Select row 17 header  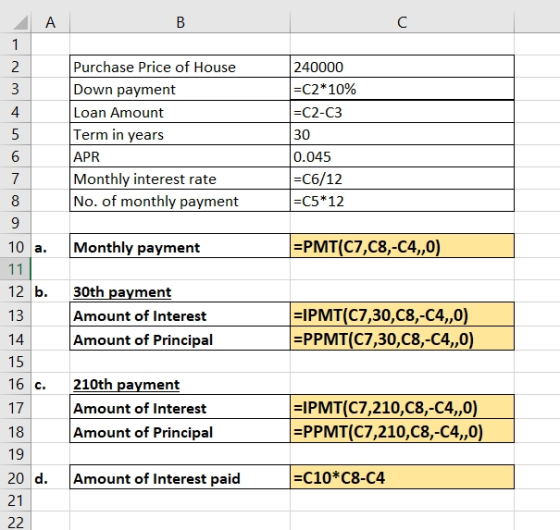point(15,407)
